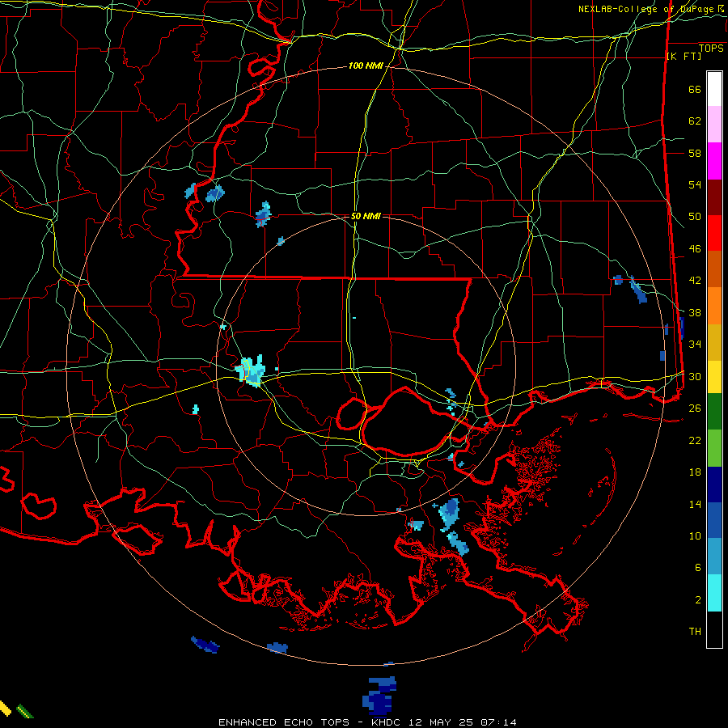Click the legend value "TH"
This screenshot has height=728, width=728.
pyautogui.click(x=695, y=632)
